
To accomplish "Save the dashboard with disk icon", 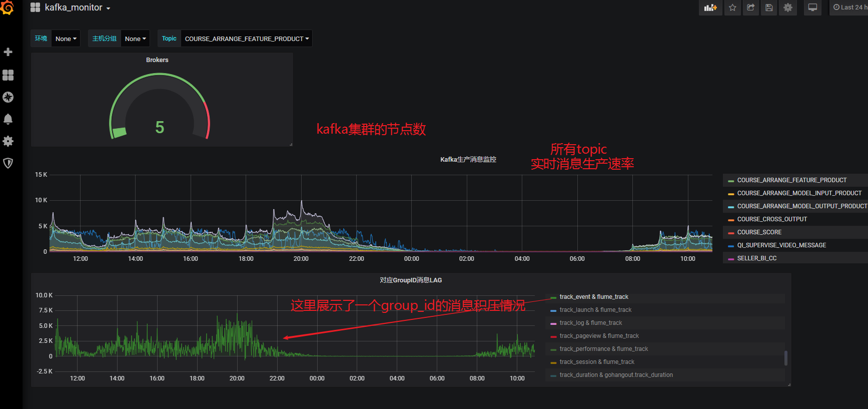I will (769, 8).
